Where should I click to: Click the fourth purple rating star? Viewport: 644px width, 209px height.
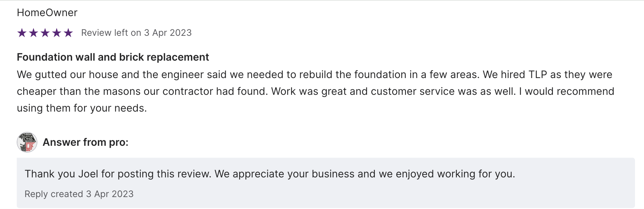point(57,33)
